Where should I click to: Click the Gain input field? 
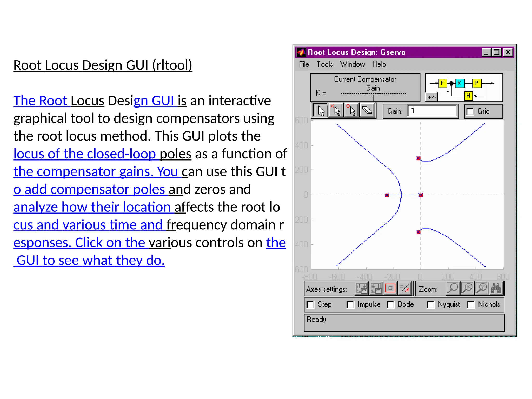click(x=432, y=111)
